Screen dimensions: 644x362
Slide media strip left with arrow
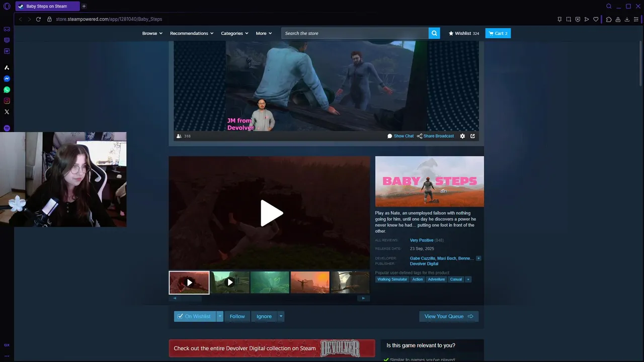click(x=175, y=298)
